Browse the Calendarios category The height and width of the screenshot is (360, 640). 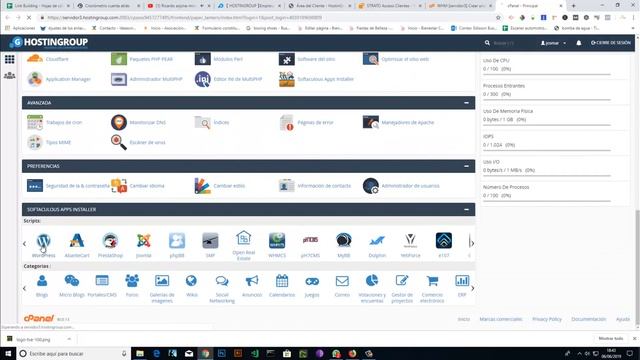click(282, 286)
